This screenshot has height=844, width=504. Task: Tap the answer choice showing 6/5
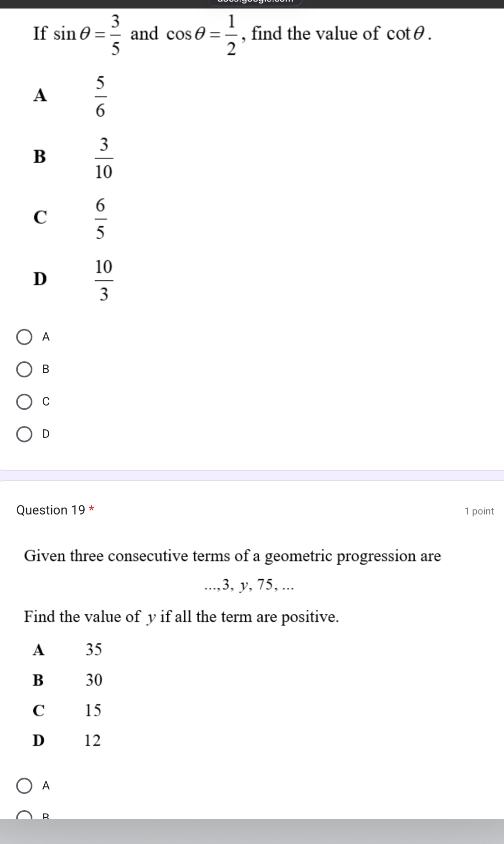coord(100,218)
